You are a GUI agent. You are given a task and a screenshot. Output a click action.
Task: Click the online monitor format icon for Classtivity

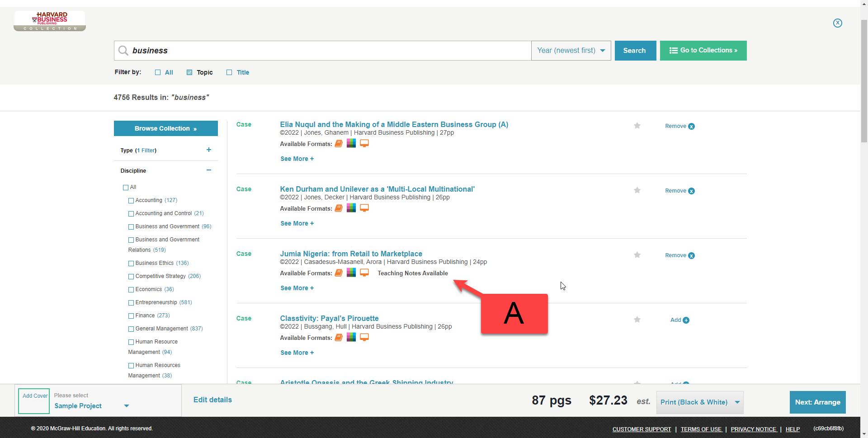[x=364, y=337]
